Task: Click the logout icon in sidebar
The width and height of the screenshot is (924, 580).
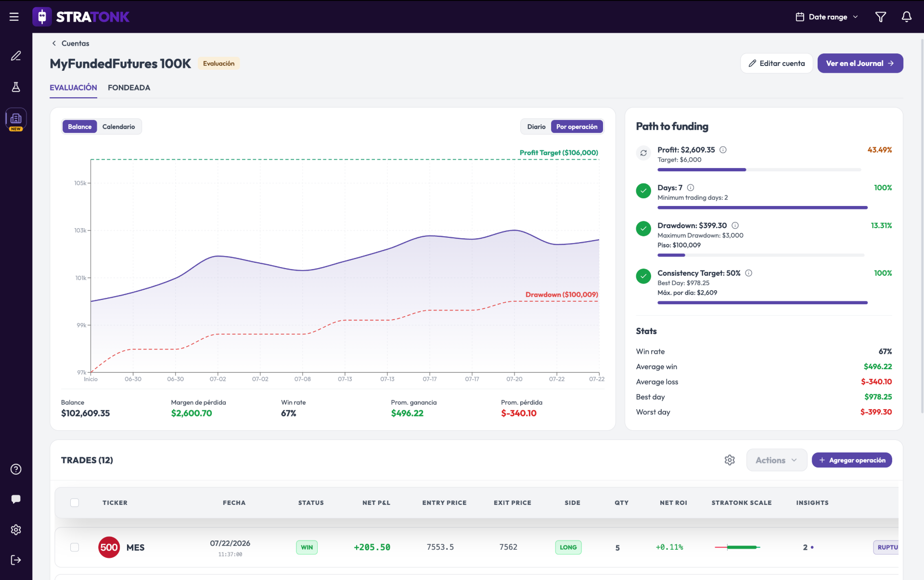Action: (x=16, y=560)
